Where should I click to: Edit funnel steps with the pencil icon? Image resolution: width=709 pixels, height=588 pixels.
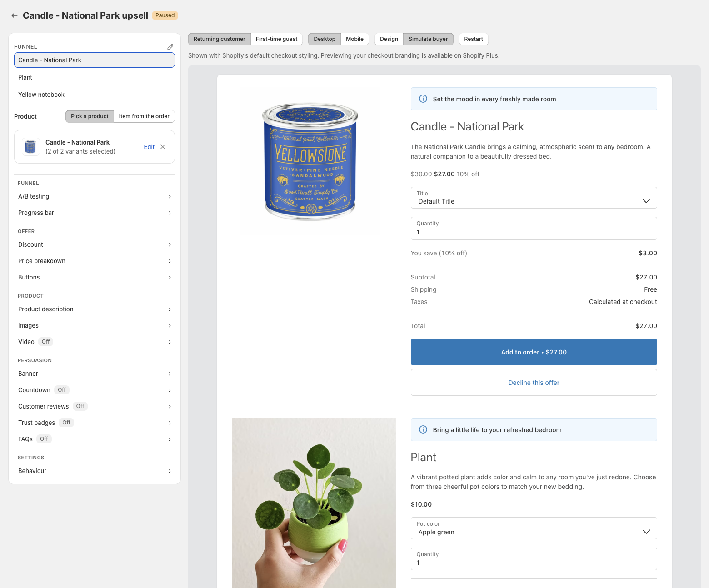pyautogui.click(x=170, y=47)
